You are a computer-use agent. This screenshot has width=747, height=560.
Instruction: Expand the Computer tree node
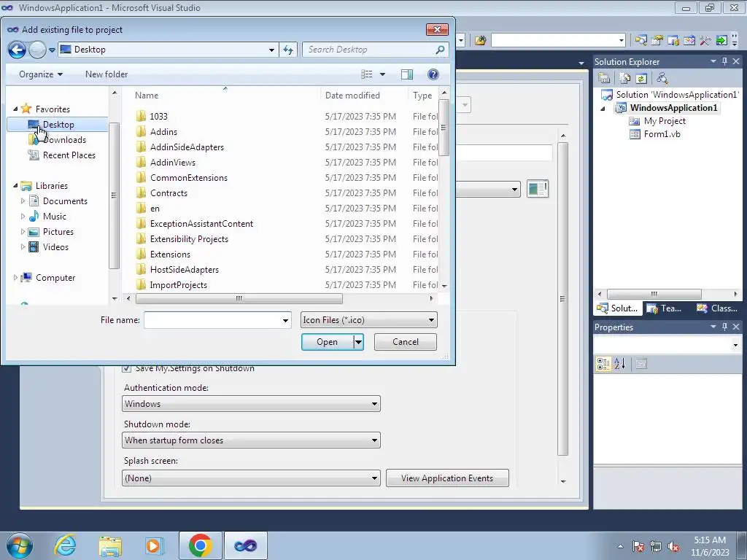15,278
